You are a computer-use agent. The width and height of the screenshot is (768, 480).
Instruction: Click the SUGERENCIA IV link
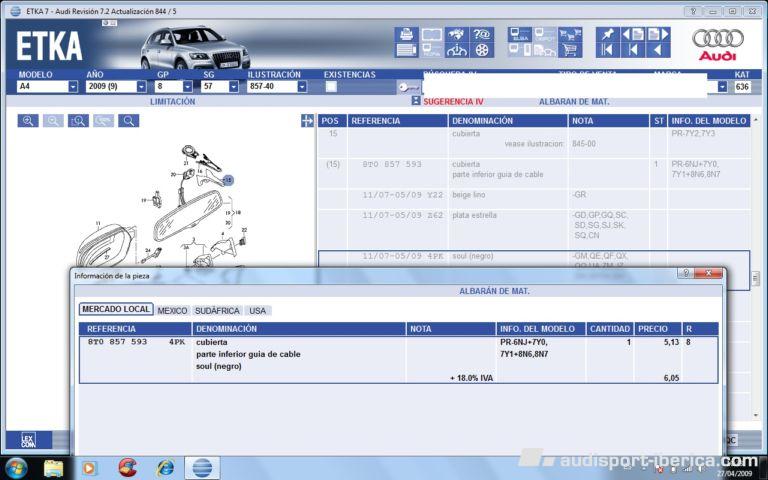pyautogui.click(x=453, y=101)
